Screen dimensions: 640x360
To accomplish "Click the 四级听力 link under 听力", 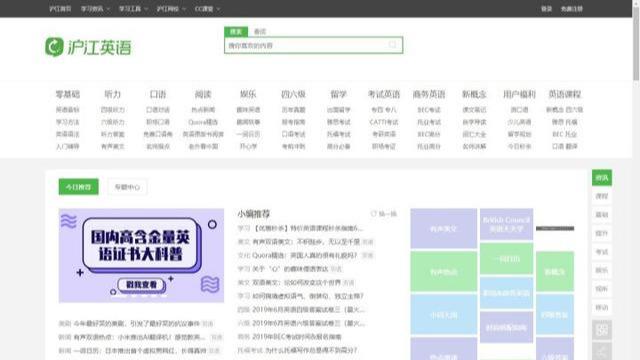I will pyautogui.click(x=113, y=110).
